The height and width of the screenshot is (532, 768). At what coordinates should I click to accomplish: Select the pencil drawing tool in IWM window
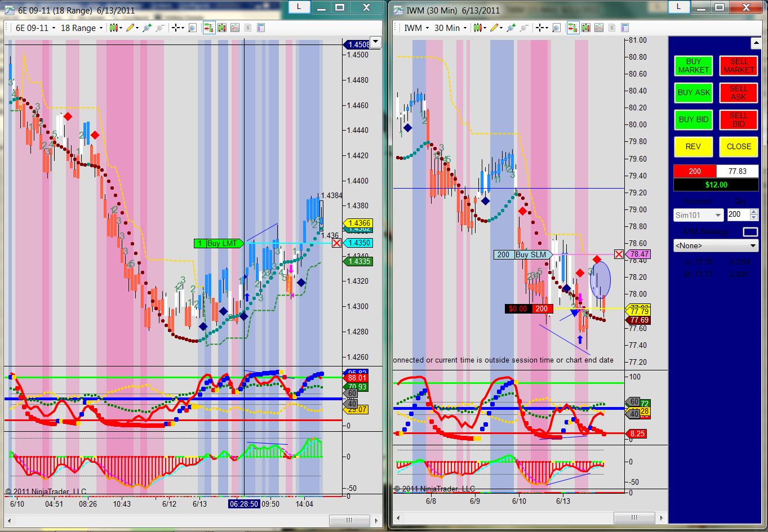[494, 28]
